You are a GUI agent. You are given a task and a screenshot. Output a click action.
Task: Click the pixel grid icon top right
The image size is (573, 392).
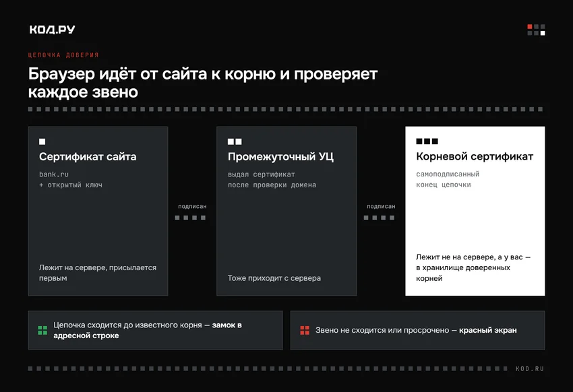coord(536,30)
